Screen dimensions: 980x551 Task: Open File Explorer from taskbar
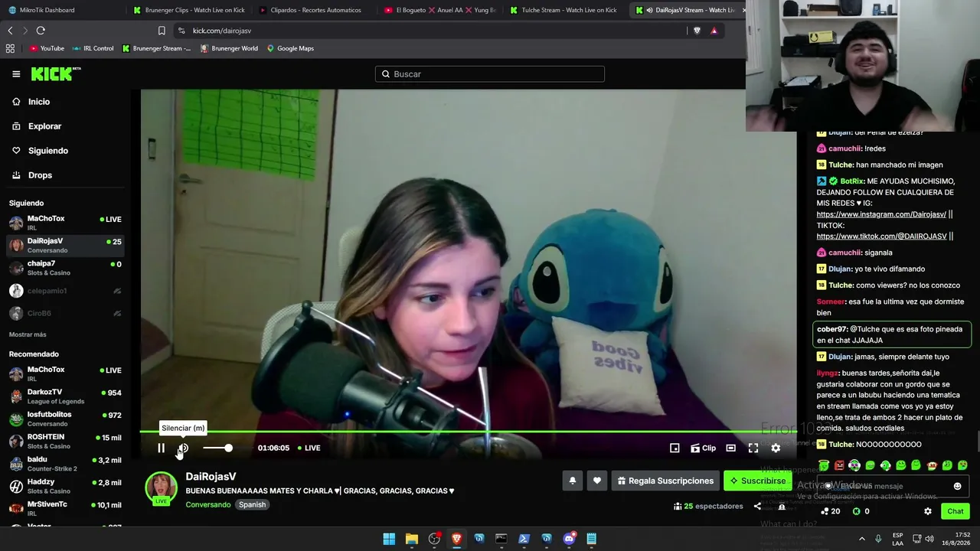click(411, 539)
